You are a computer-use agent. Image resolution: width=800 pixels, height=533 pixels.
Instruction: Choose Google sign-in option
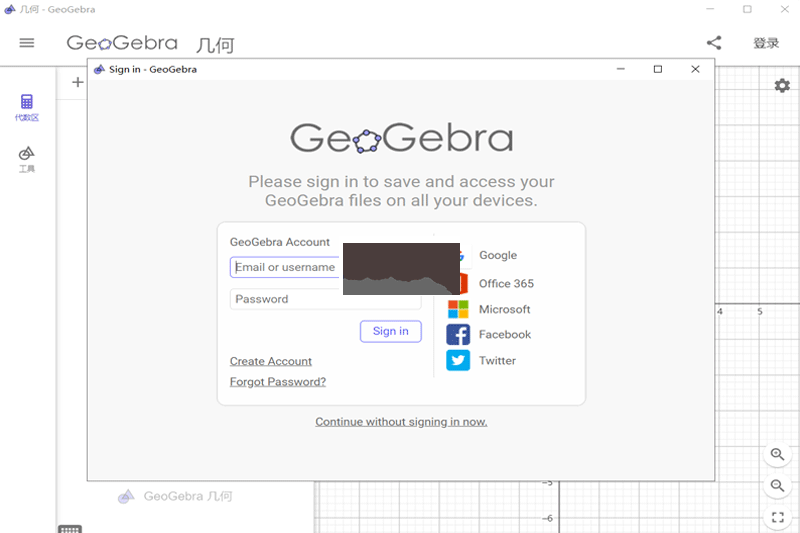pyautogui.click(x=497, y=256)
